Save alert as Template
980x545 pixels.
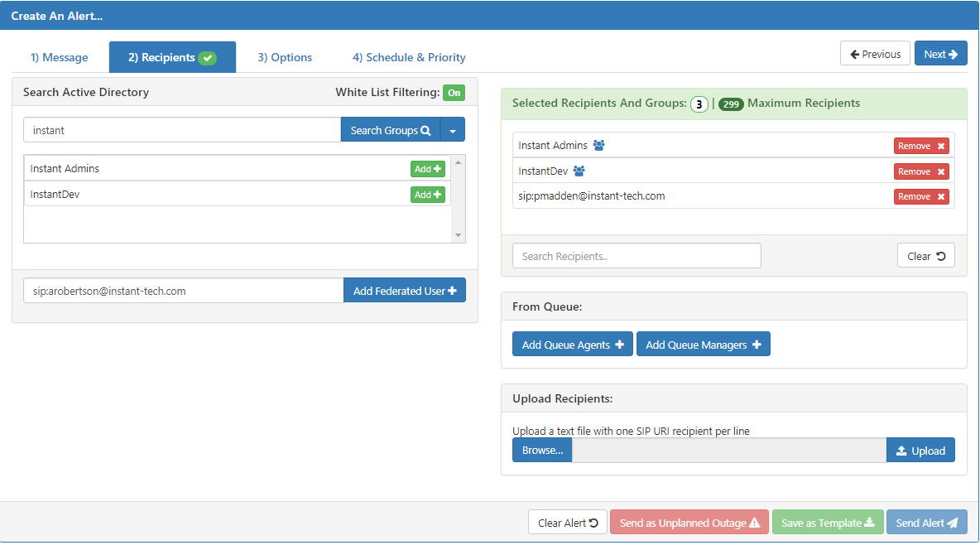click(x=828, y=523)
